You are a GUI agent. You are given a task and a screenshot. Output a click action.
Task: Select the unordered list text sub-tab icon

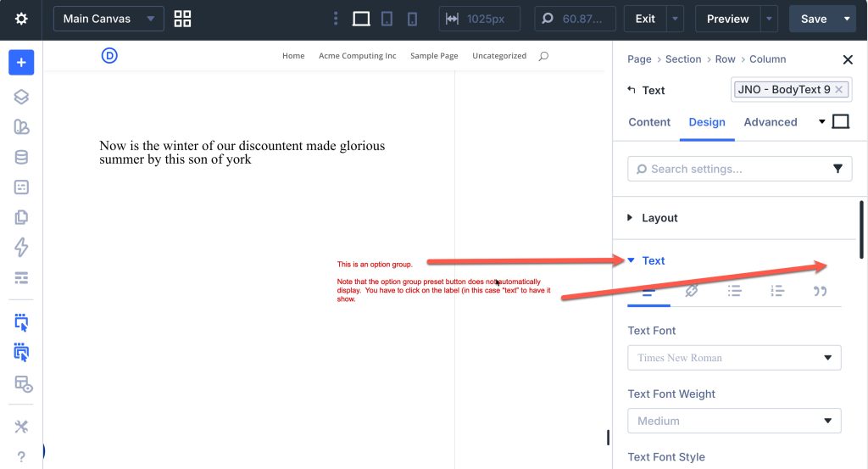pos(734,291)
